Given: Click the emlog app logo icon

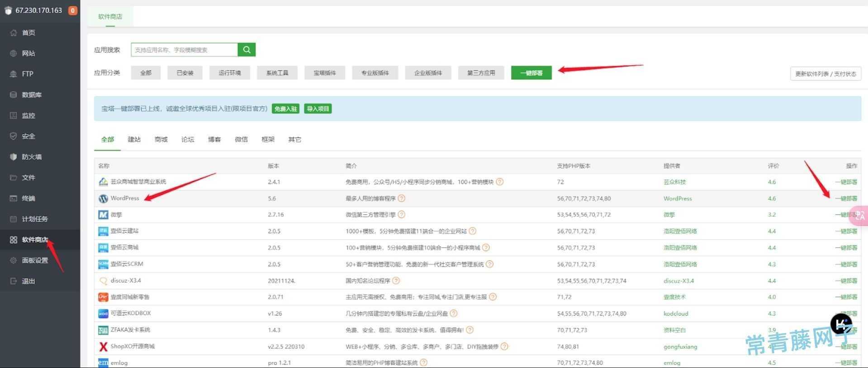Looking at the screenshot, I should click(x=103, y=363).
